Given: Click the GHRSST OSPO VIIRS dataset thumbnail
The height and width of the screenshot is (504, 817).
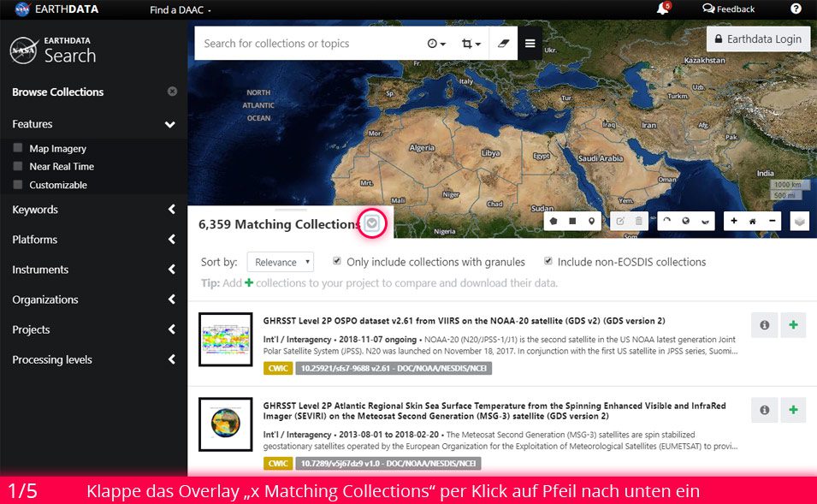Looking at the screenshot, I should coord(226,340).
